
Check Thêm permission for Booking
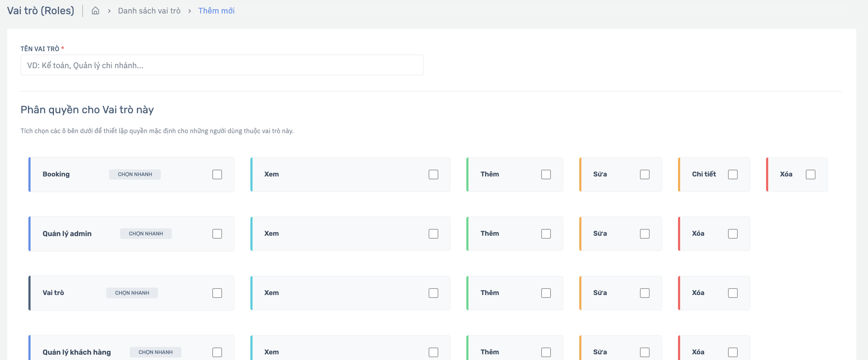pos(546,174)
